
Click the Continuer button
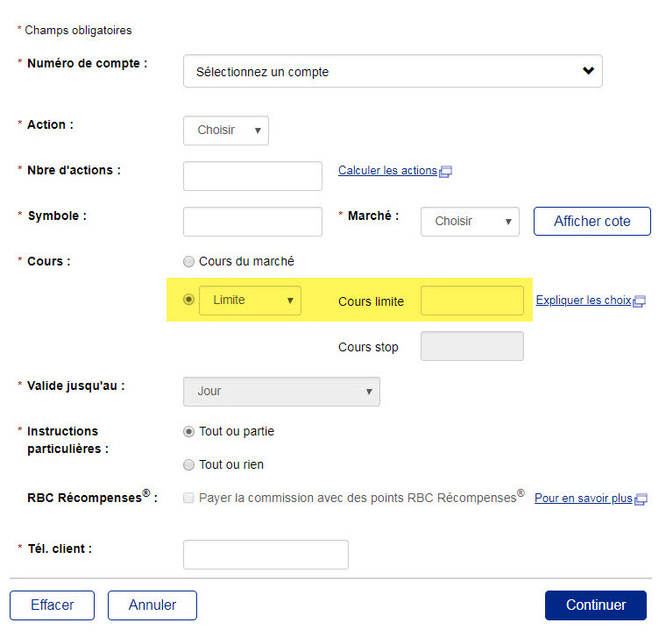pos(595,605)
